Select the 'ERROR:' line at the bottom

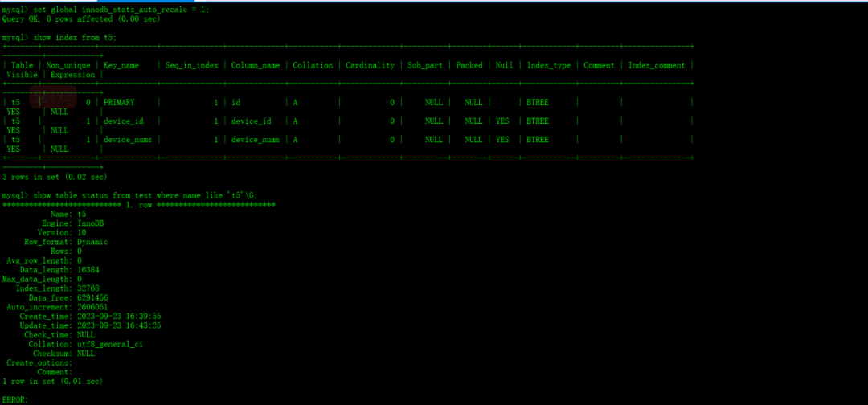[x=15, y=400]
